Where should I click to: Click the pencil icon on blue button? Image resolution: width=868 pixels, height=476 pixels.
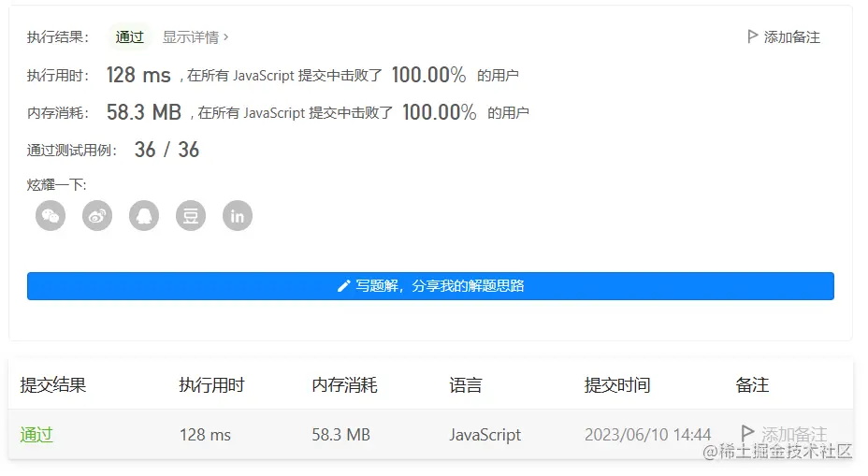point(344,285)
